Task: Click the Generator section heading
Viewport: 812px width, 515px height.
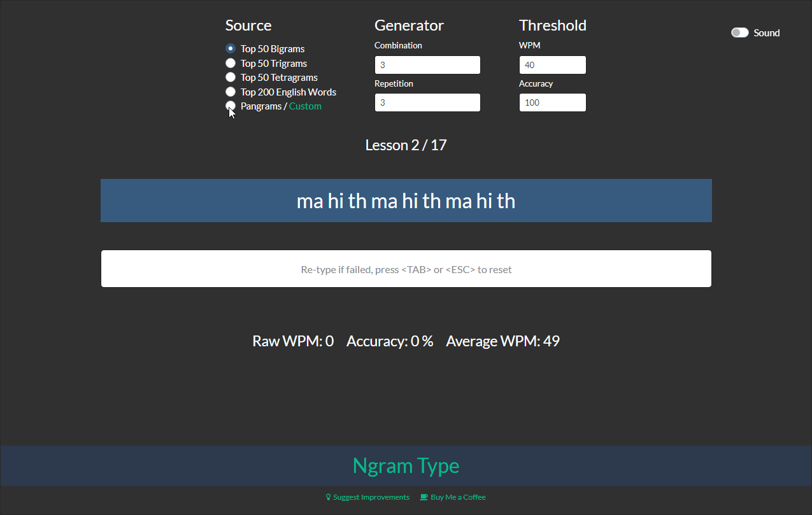Action: pos(409,25)
